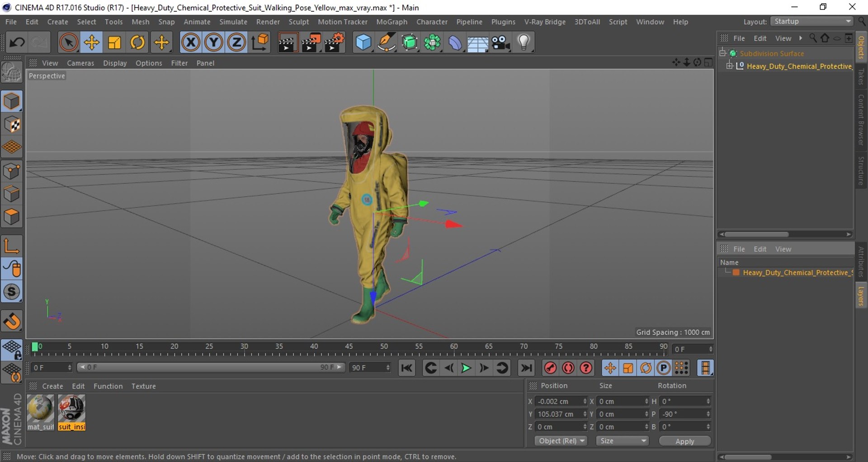The image size is (868, 462).
Task: Toggle X axis lock
Action: tap(191, 42)
